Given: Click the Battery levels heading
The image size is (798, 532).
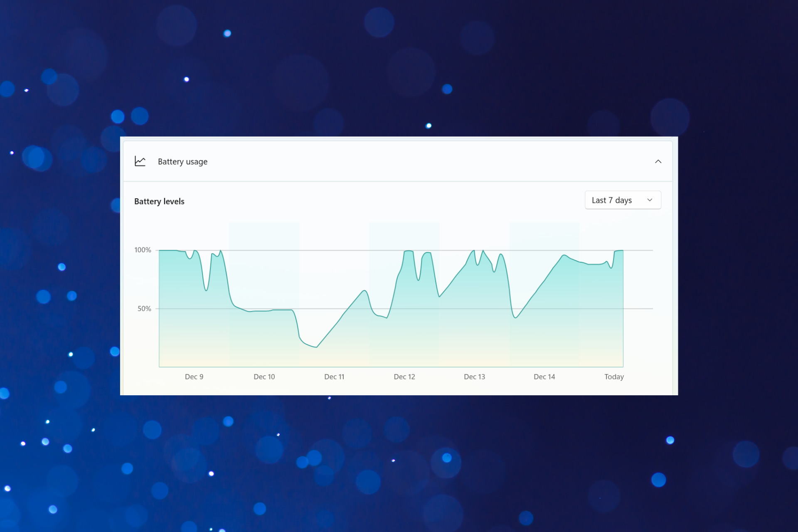Looking at the screenshot, I should coord(159,202).
